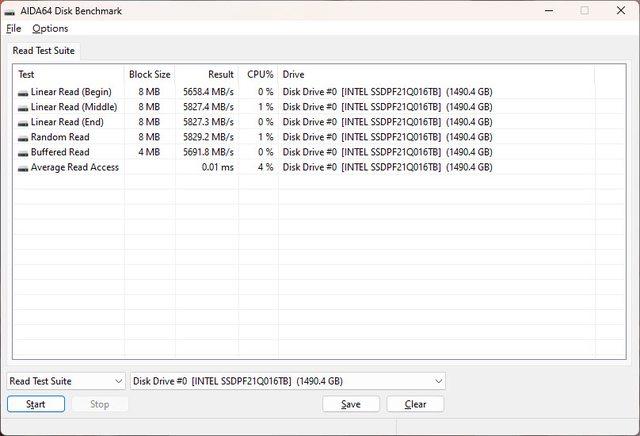
Task: Open the Read Test Suite dropdown
Action: tap(66, 381)
